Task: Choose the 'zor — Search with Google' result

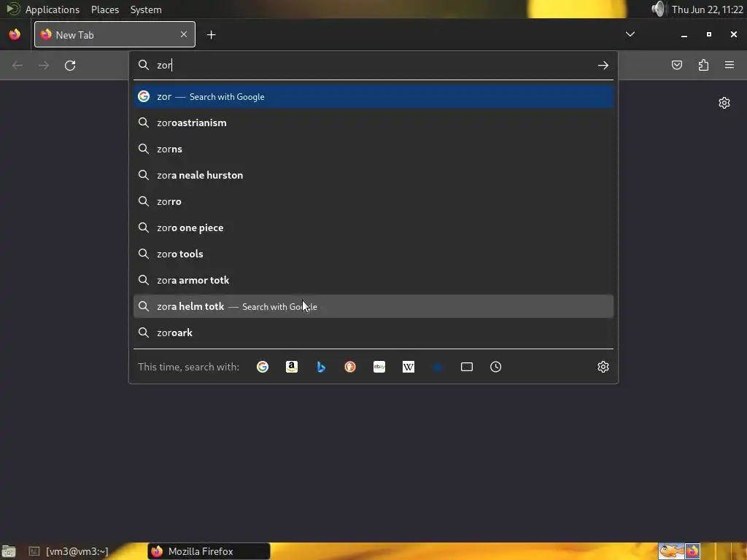Action: (x=373, y=96)
